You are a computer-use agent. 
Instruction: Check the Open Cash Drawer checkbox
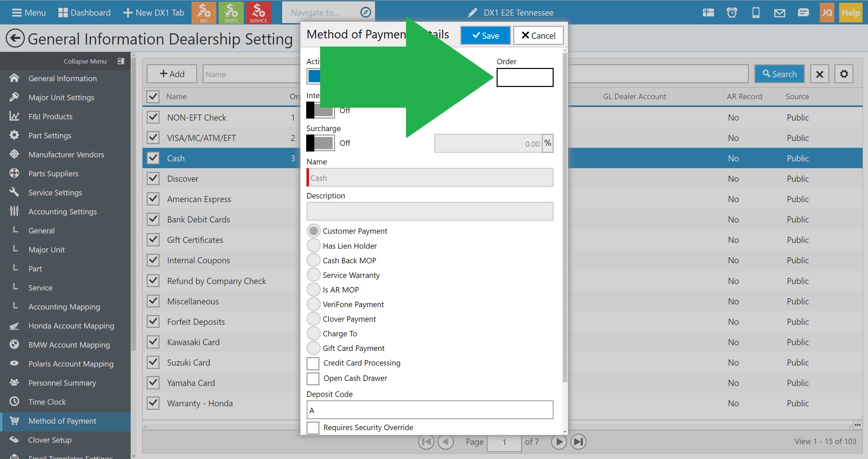pos(313,378)
